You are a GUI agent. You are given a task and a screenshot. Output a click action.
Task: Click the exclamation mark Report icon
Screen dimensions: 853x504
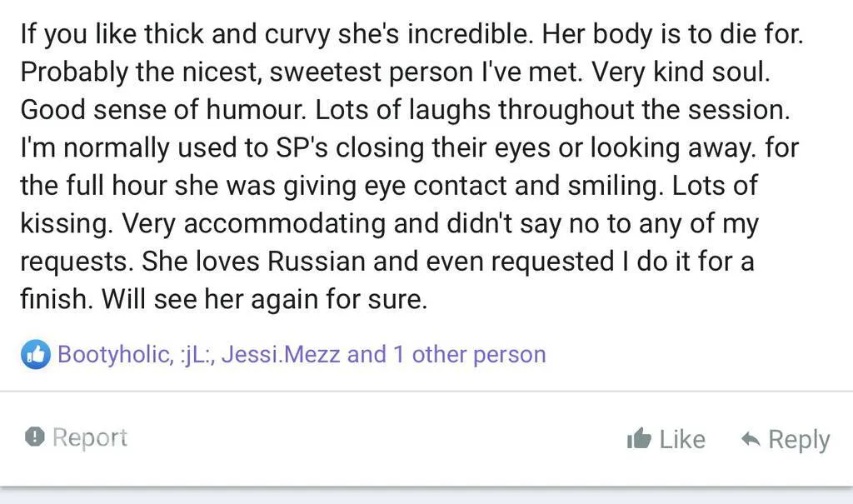(x=34, y=437)
